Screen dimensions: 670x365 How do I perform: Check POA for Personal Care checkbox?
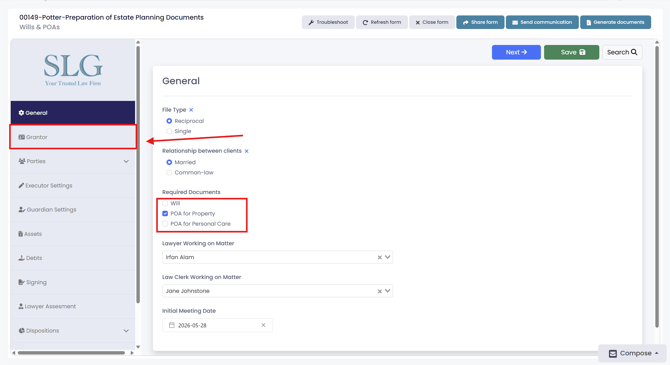tap(165, 224)
